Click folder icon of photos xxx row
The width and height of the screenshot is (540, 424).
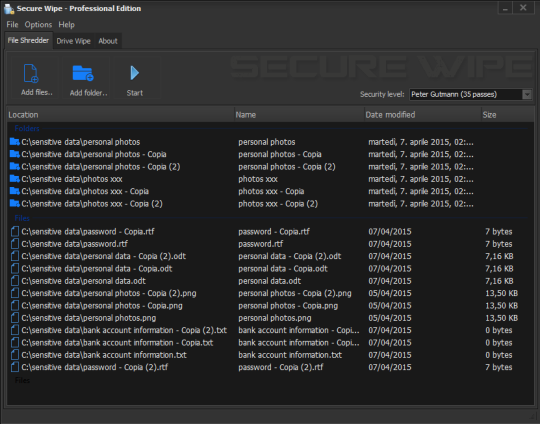pos(14,179)
